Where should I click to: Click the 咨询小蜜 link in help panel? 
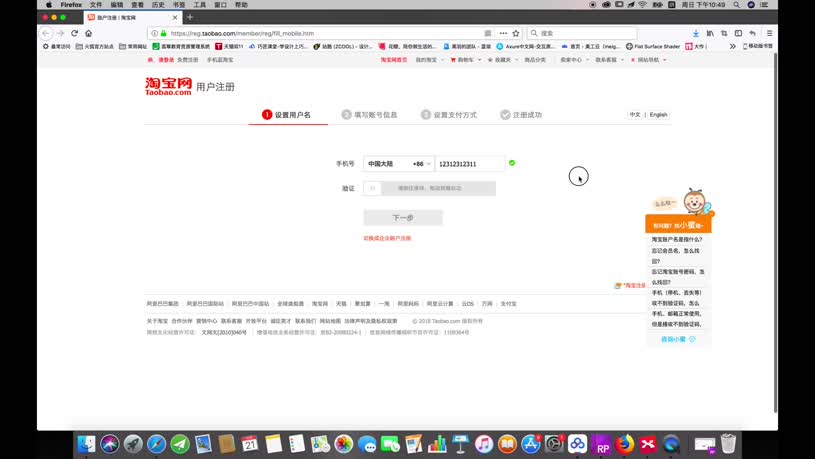point(678,339)
